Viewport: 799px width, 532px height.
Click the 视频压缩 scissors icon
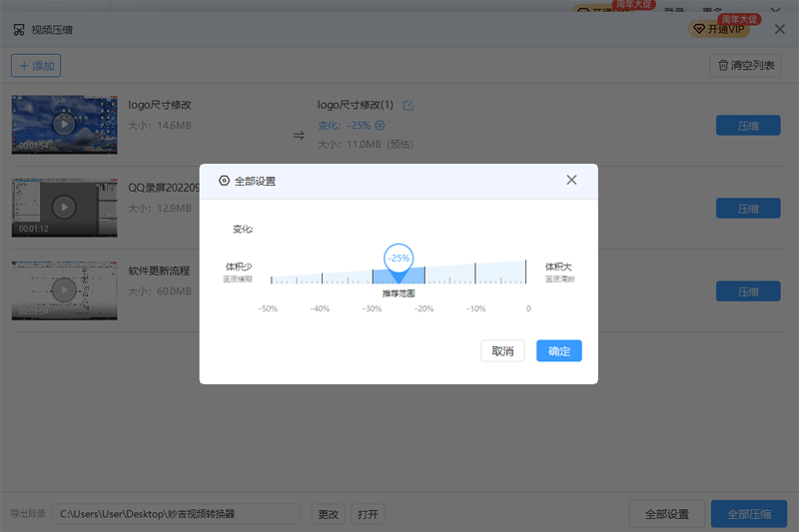pyautogui.click(x=19, y=30)
